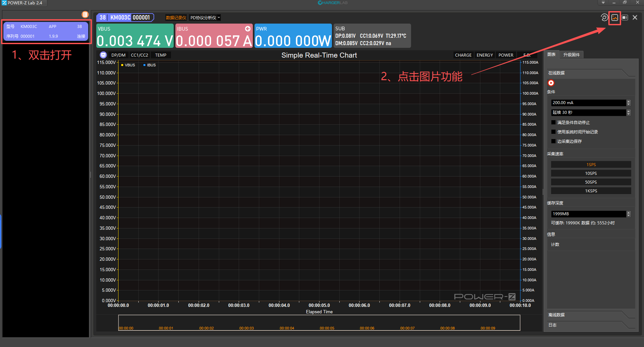This screenshot has width=644, height=347.
Task: Select the 数据记录仪 tab
Action: pos(176,18)
